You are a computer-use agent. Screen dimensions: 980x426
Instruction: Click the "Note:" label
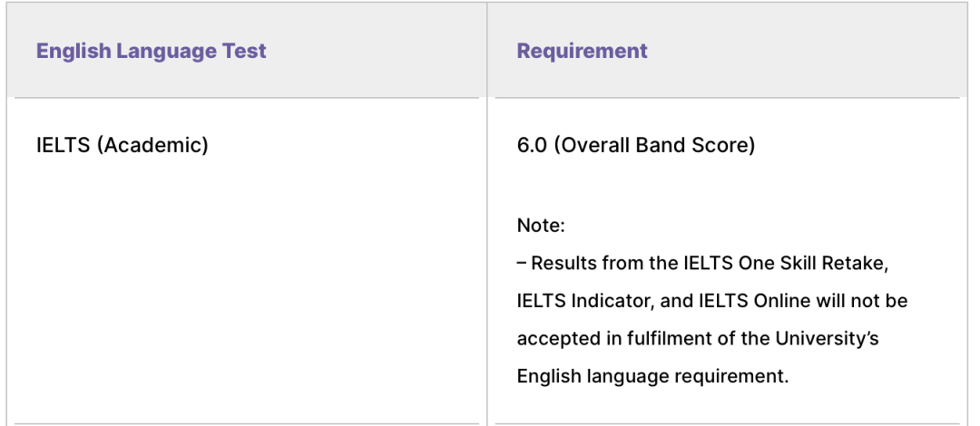coord(541,226)
